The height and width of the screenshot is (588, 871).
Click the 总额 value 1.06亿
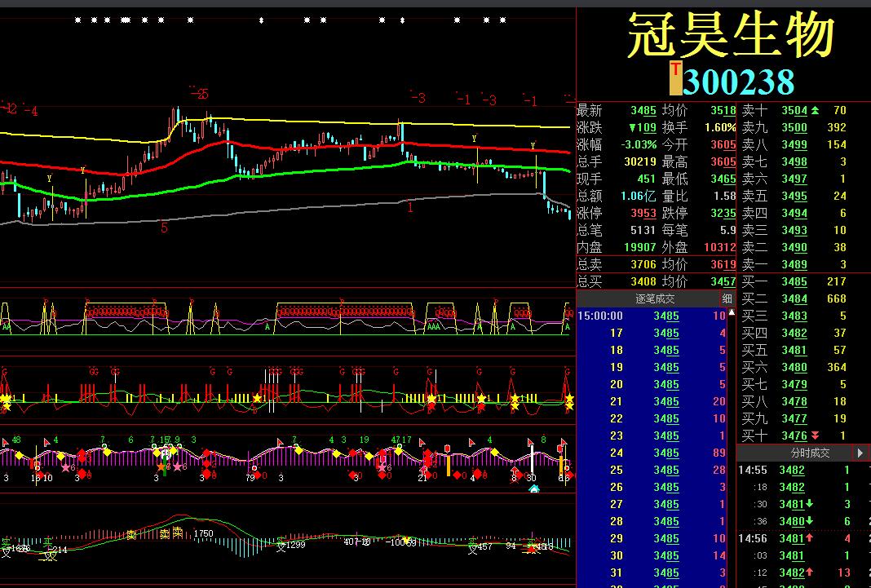click(639, 196)
